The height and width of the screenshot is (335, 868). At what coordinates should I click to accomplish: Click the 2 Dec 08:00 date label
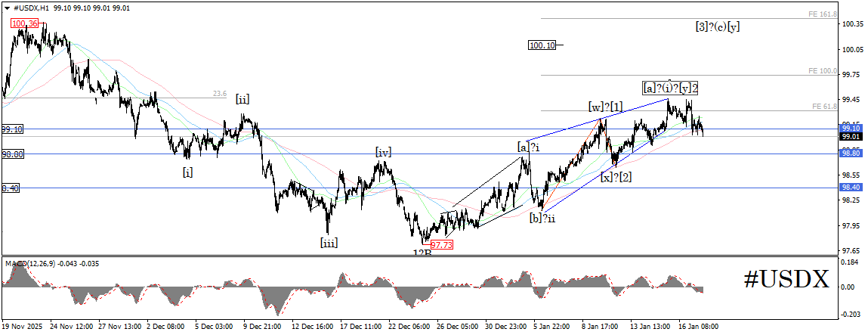(166, 326)
